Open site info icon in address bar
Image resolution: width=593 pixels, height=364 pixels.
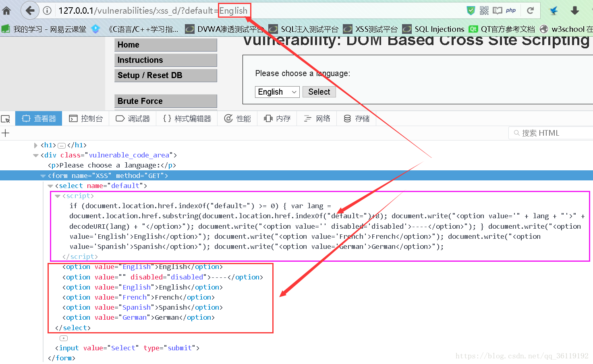pyautogui.click(x=47, y=11)
